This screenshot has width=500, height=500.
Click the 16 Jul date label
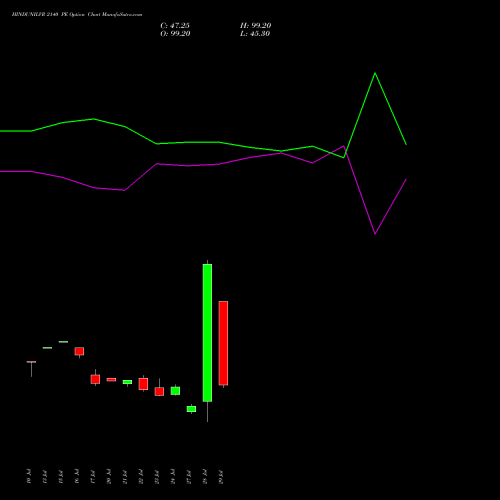coord(77,477)
